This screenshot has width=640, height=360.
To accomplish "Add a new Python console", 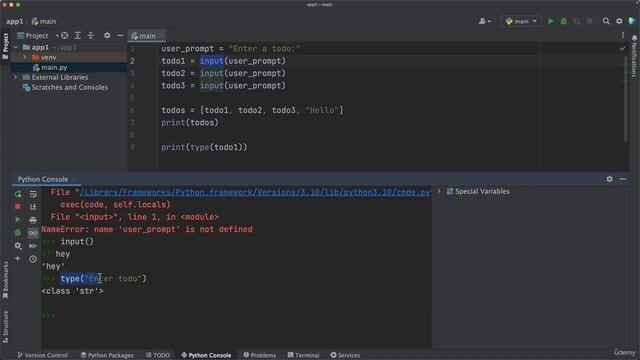I will tap(18, 258).
